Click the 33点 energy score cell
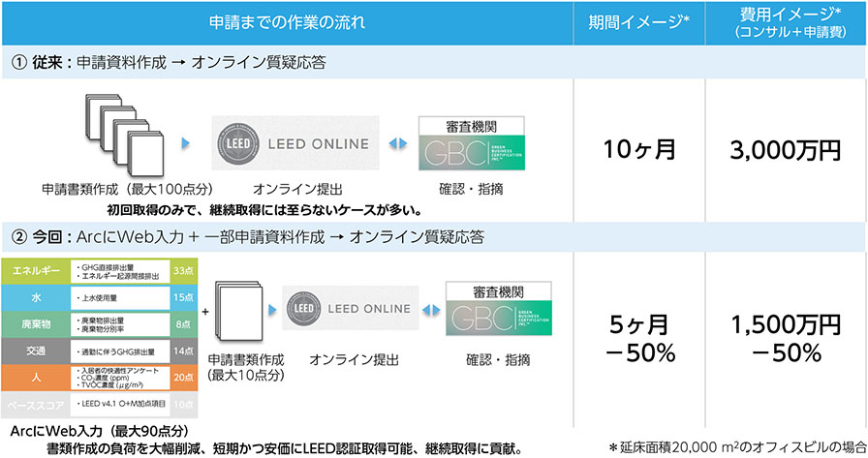The width and height of the screenshot is (868, 458). tap(184, 271)
